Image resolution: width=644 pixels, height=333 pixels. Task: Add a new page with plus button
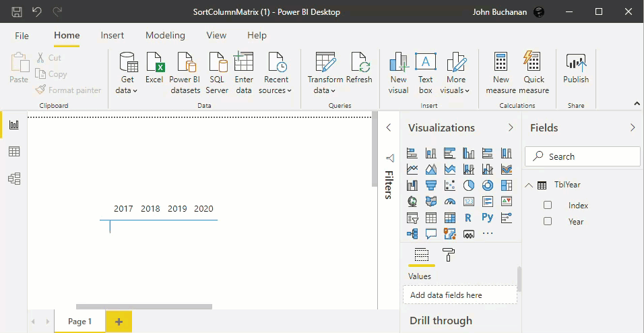(119, 322)
